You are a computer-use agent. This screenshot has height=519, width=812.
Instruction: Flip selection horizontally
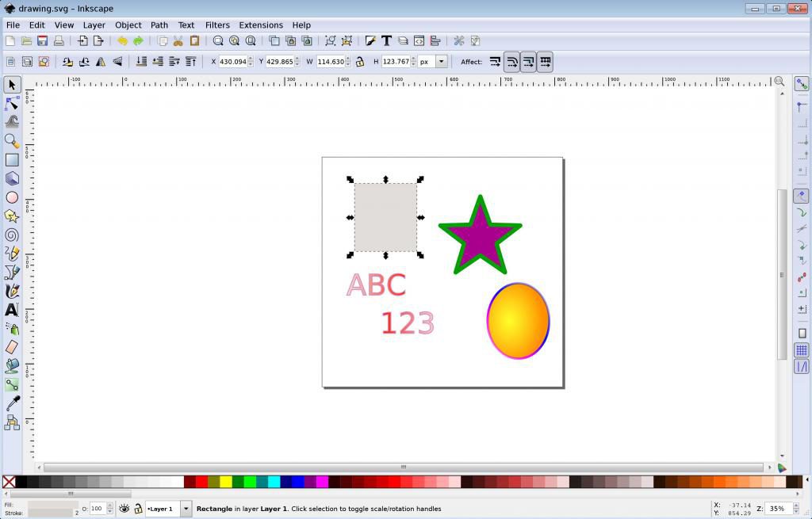[101, 62]
